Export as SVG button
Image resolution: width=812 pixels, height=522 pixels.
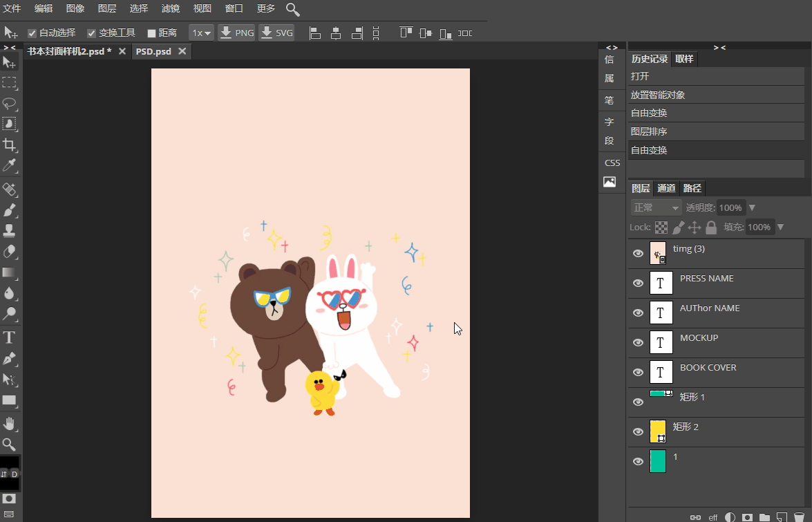(x=276, y=32)
